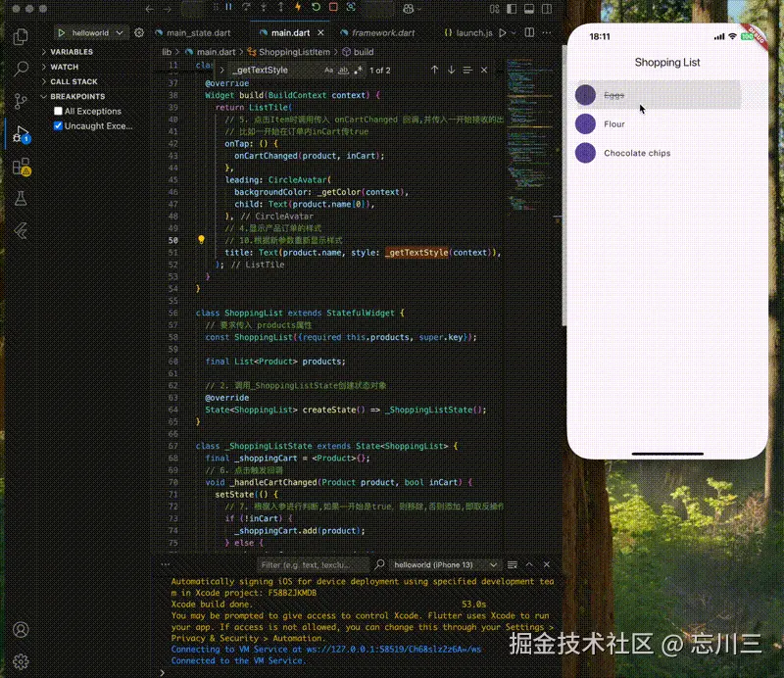This screenshot has width=784, height=678.
Task: Tap Chocolate chips item in simulator
Action: [667, 153]
